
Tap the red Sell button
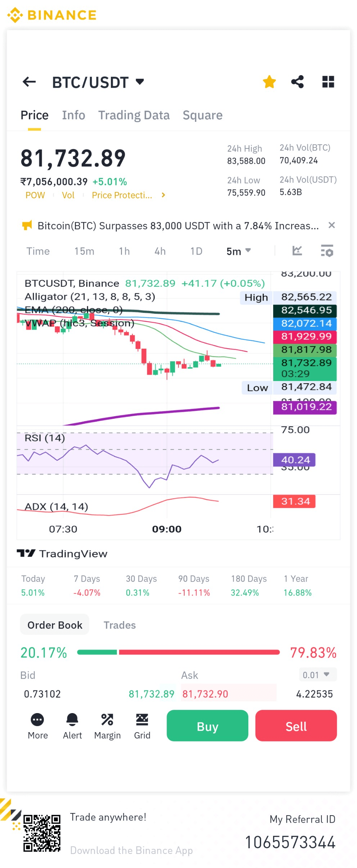click(296, 726)
